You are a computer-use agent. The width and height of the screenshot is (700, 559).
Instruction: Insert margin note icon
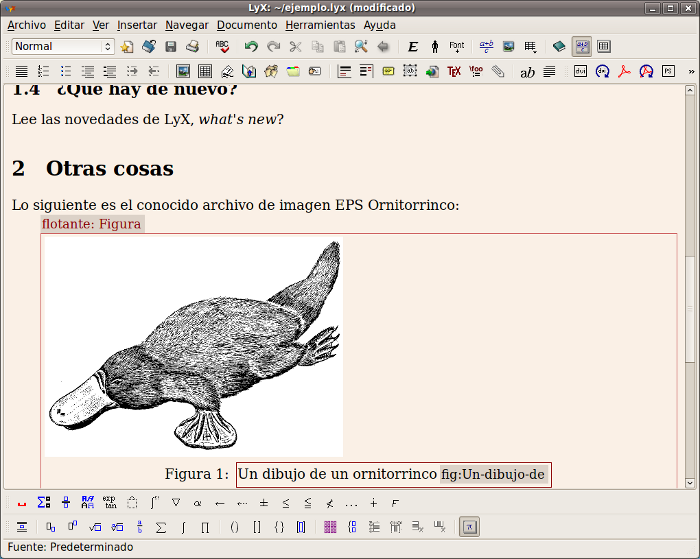coord(366,71)
